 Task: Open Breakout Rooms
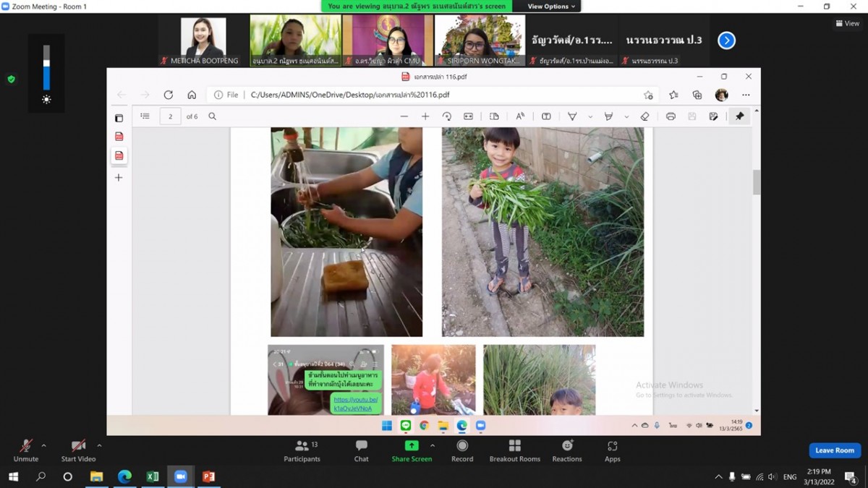point(515,450)
